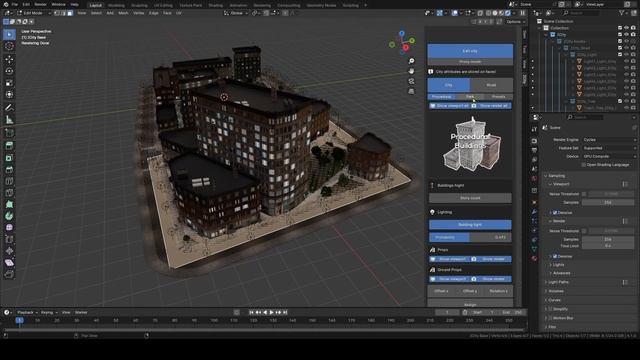The height and width of the screenshot is (360, 640).
Task: Click the blue Z axis on the navigation gizmo
Action: point(402,33)
